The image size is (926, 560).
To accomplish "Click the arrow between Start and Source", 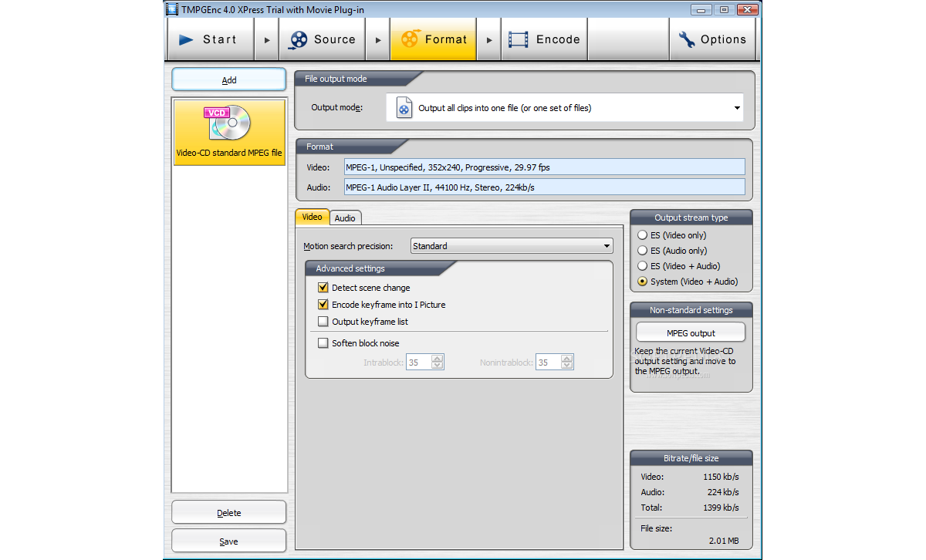I will [267, 40].
